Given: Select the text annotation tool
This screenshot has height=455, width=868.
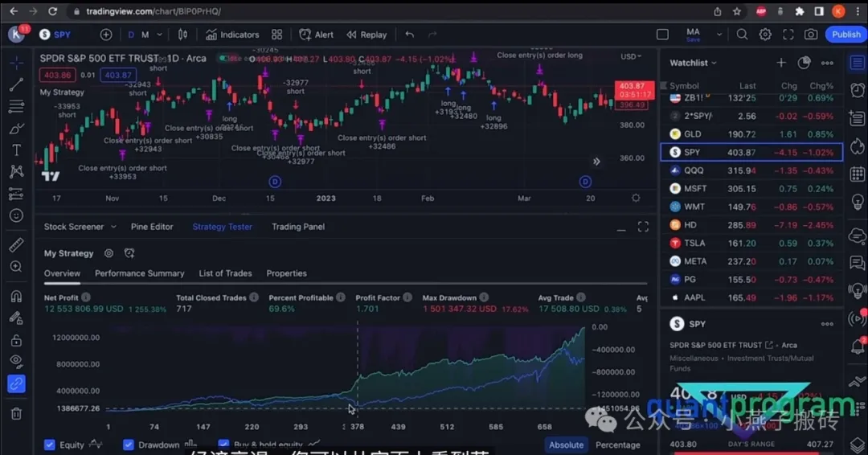Looking at the screenshot, I should 16,150.
